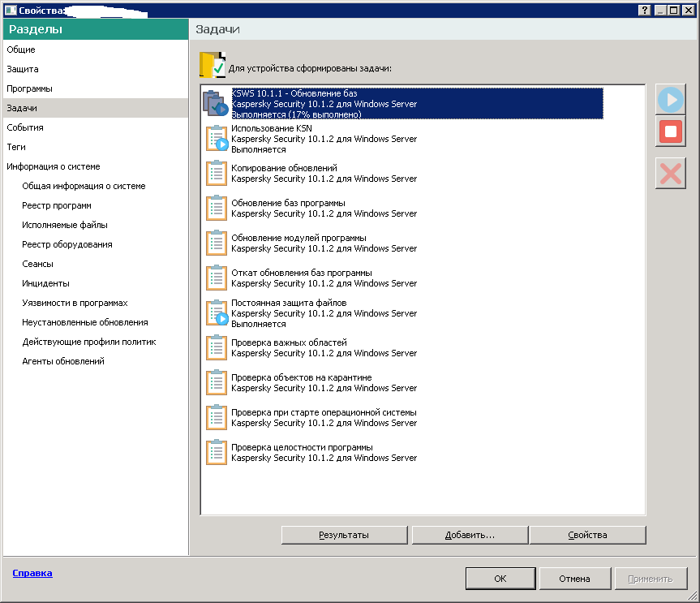Open Реестр программ subsection
Screen dimensions: 700x603
click(x=57, y=205)
